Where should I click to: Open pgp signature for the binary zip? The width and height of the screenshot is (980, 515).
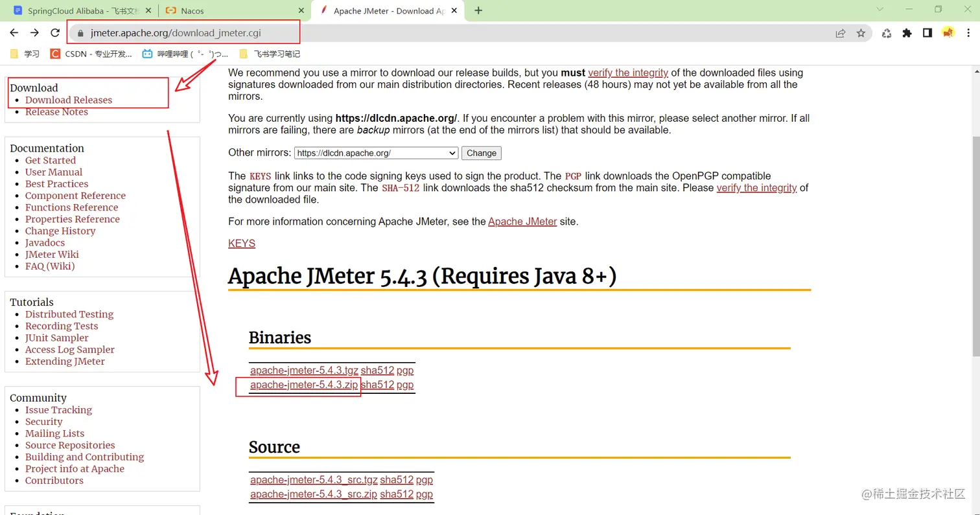pyautogui.click(x=405, y=385)
